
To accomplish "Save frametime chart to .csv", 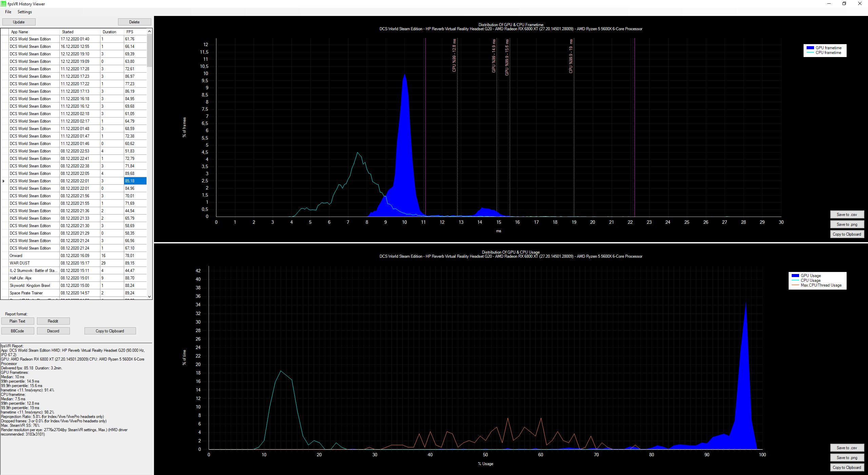I will point(847,215).
